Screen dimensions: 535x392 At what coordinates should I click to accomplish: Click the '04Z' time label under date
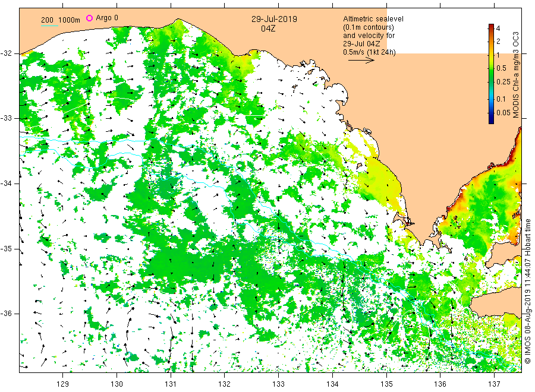(x=268, y=29)
